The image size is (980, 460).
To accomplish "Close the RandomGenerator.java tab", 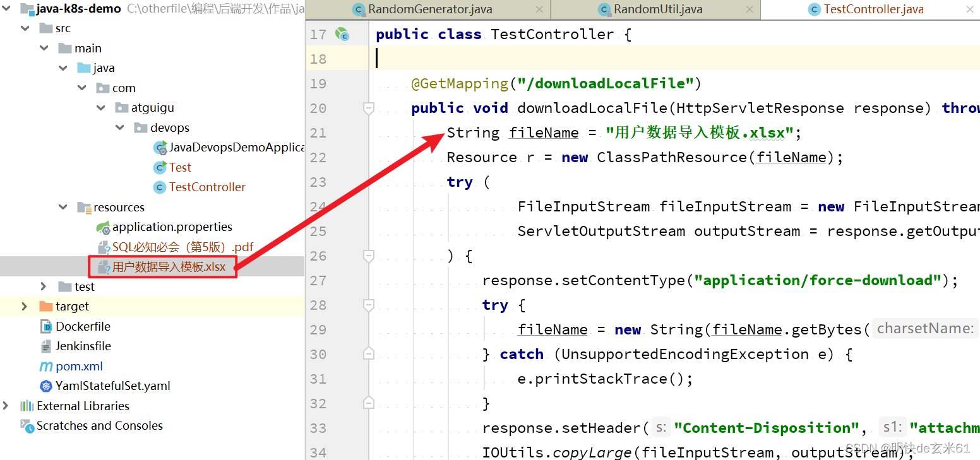I will tap(539, 9).
